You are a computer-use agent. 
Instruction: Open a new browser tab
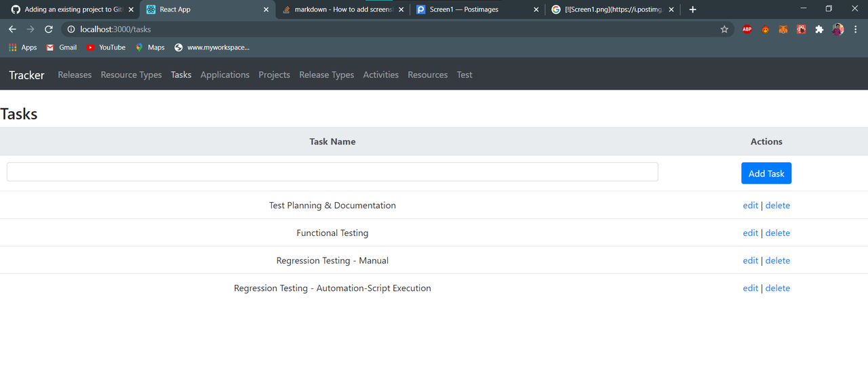(x=692, y=9)
